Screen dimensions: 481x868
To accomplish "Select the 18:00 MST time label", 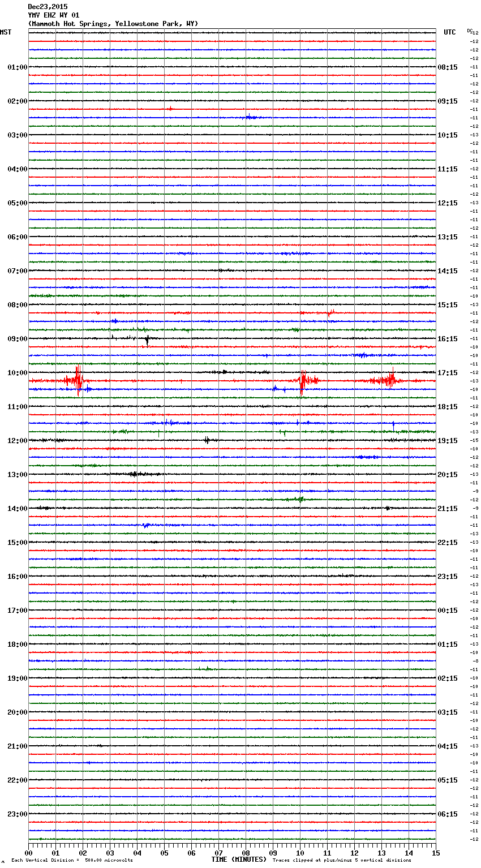I will tap(18, 644).
